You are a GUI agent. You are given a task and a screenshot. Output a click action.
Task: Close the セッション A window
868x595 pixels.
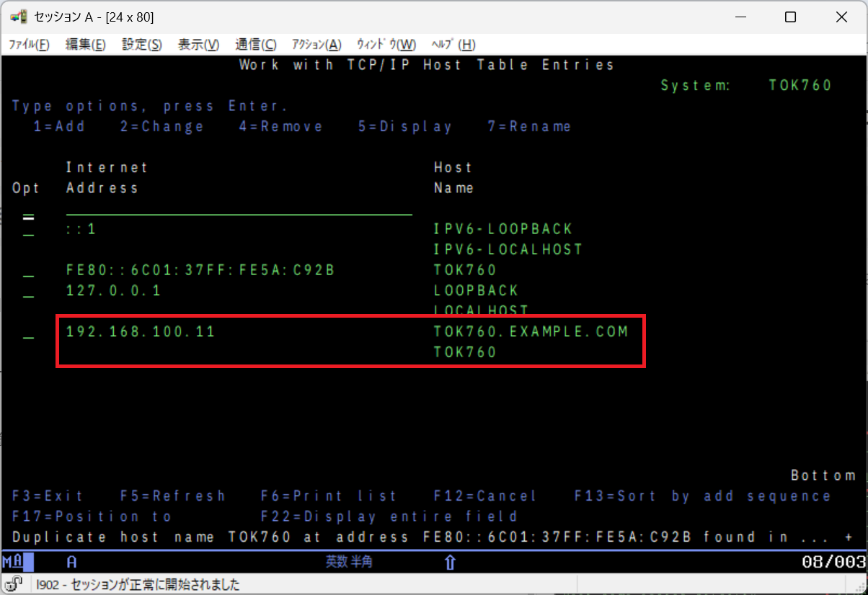841,17
